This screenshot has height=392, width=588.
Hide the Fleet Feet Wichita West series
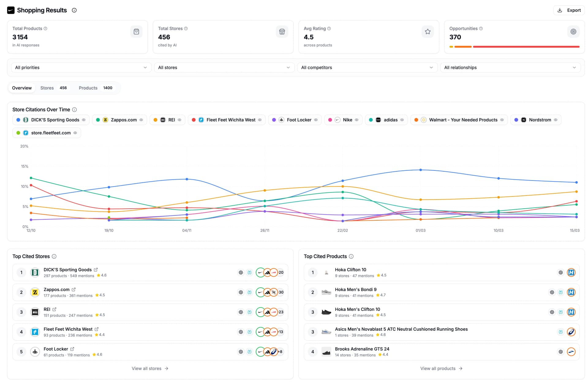click(260, 120)
